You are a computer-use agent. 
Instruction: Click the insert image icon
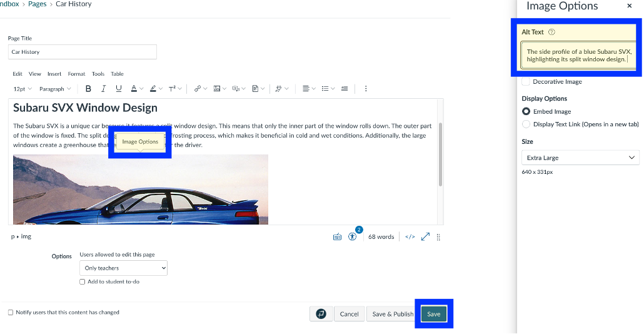click(x=217, y=89)
